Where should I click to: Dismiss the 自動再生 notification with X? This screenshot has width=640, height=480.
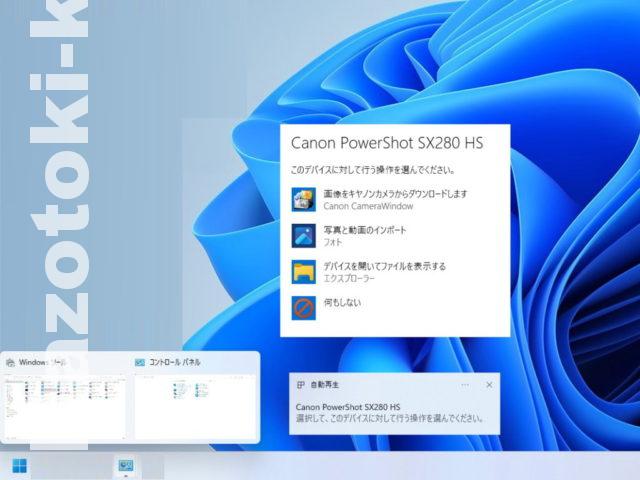pos(489,384)
